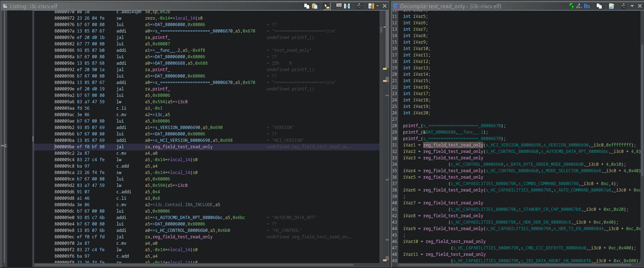The image size is (644, 268).
Task: Close the Listing panel
Action: click(384, 6)
